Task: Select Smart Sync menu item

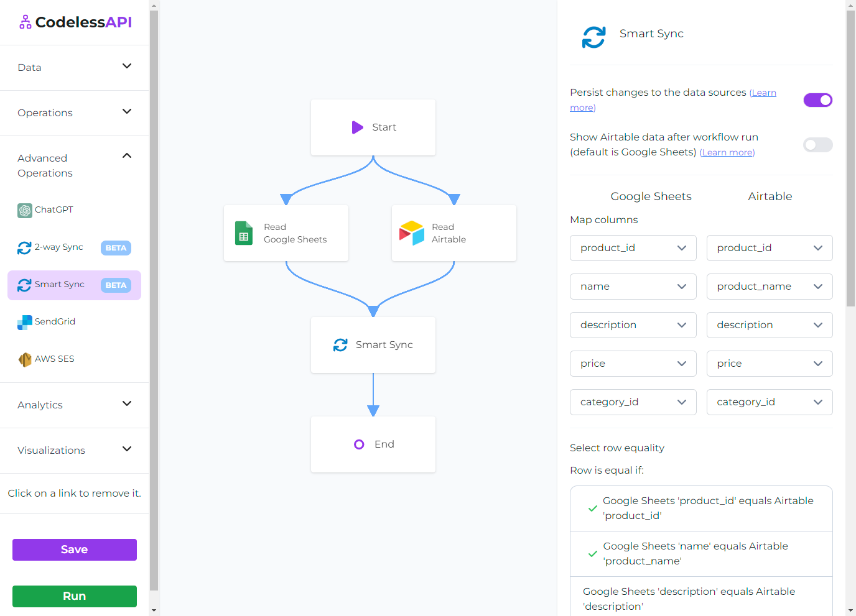Action: point(75,285)
